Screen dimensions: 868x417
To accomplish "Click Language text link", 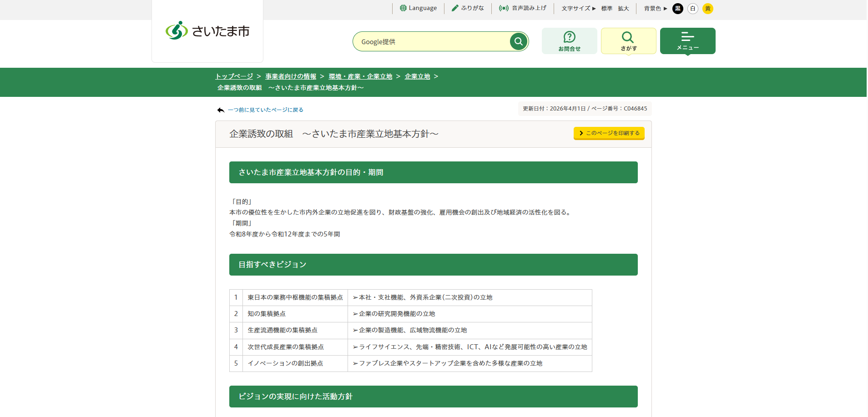I will coord(423,8).
